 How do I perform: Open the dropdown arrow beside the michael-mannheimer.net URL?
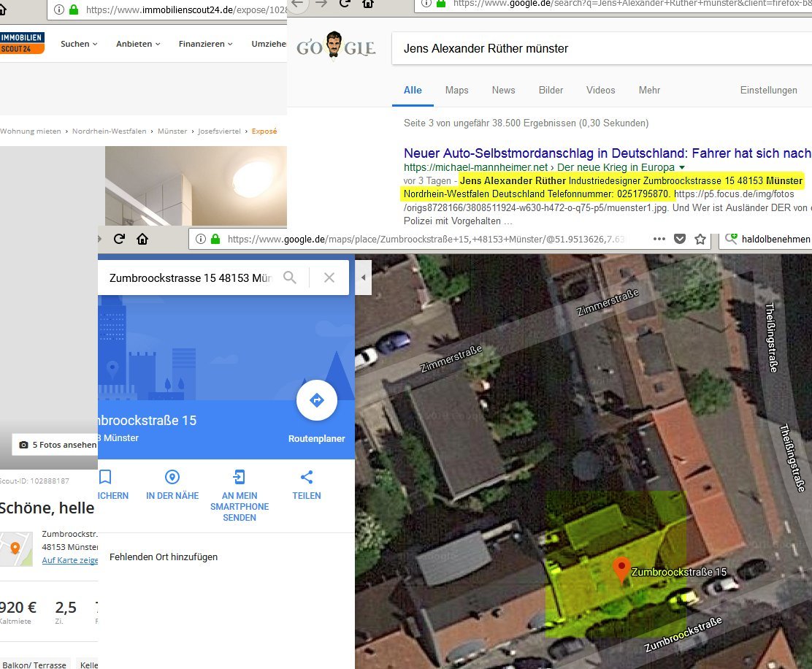(682, 167)
